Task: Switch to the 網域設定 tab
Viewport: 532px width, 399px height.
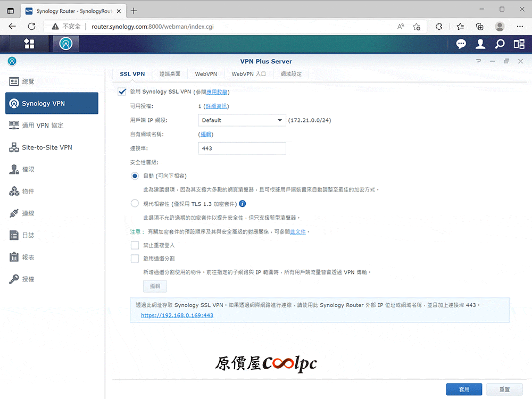Action: [291, 74]
